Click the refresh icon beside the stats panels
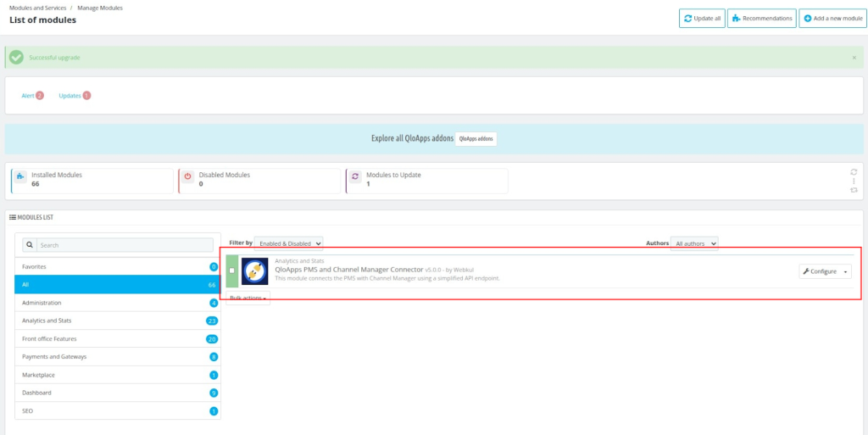868x435 pixels. point(854,172)
